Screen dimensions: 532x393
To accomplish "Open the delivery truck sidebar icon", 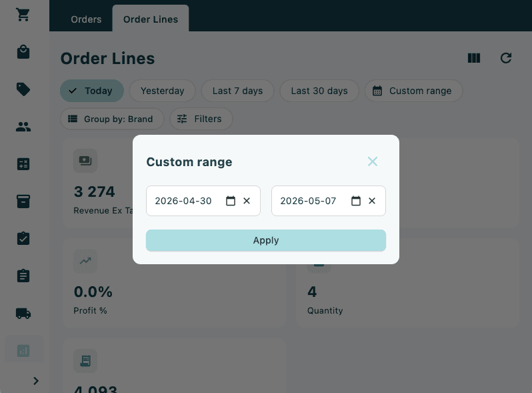I will tap(23, 313).
